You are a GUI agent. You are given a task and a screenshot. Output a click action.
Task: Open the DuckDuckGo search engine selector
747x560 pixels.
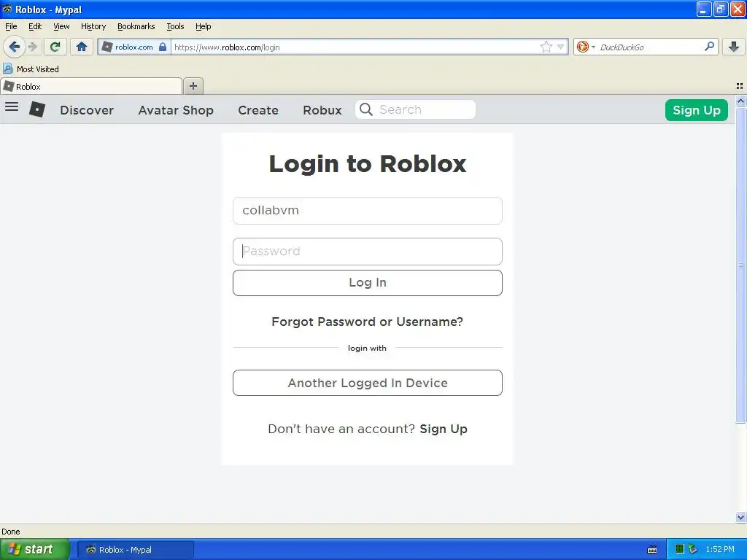coord(586,47)
